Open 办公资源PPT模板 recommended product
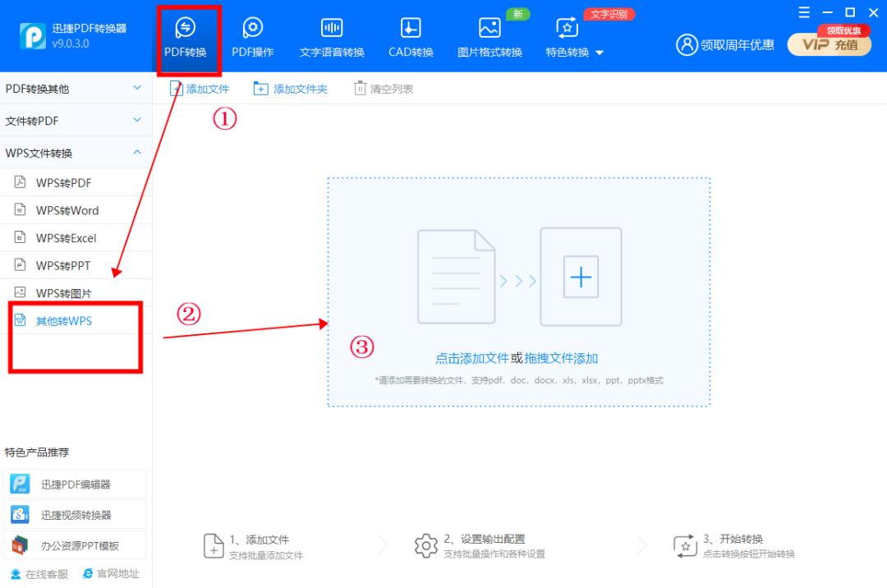This screenshot has height=588, width=887. click(75, 545)
